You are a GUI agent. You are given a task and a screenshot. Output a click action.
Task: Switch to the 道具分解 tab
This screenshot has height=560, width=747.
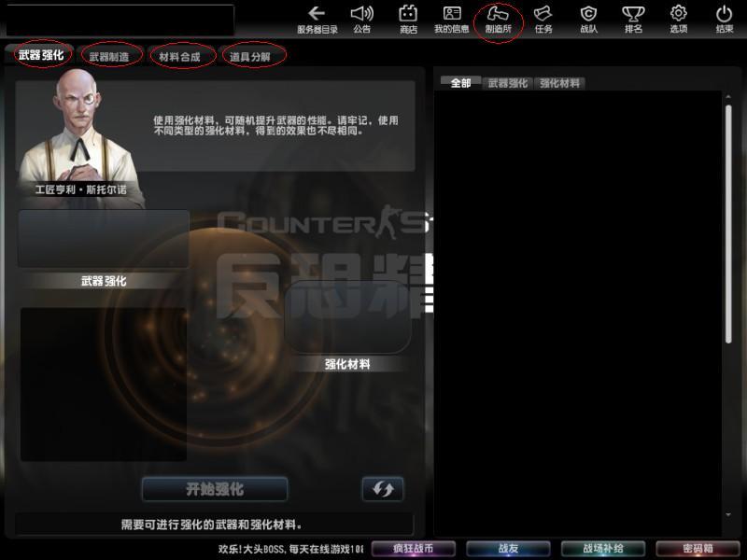pyautogui.click(x=250, y=57)
